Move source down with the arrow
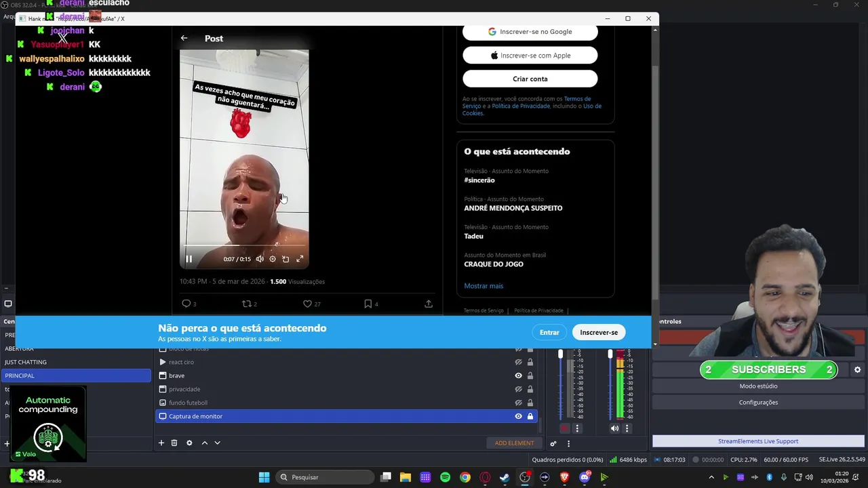Image resolution: width=868 pixels, height=488 pixels. coord(217,443)
